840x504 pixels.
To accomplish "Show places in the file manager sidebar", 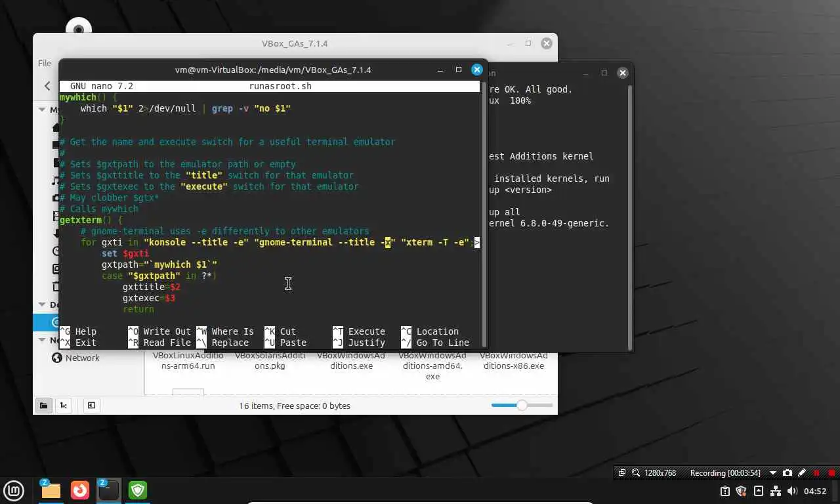I will tap(43, 406).
